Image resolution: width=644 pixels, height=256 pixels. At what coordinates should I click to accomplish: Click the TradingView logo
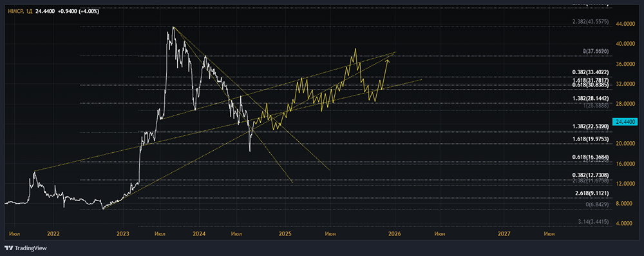click(26, 248)
